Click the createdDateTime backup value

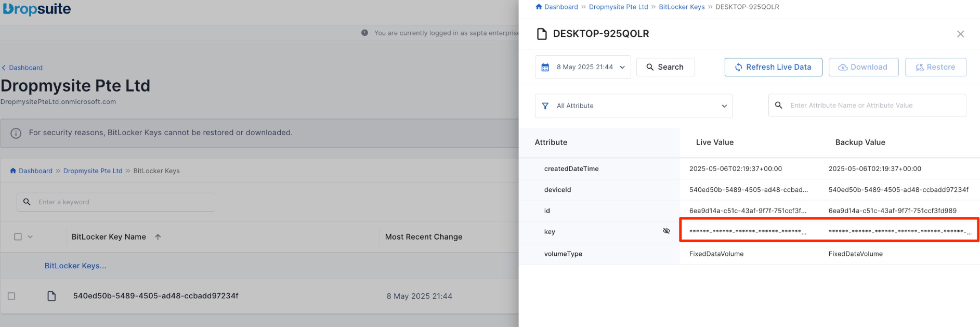pyautogui.click(x=874, y=168)
